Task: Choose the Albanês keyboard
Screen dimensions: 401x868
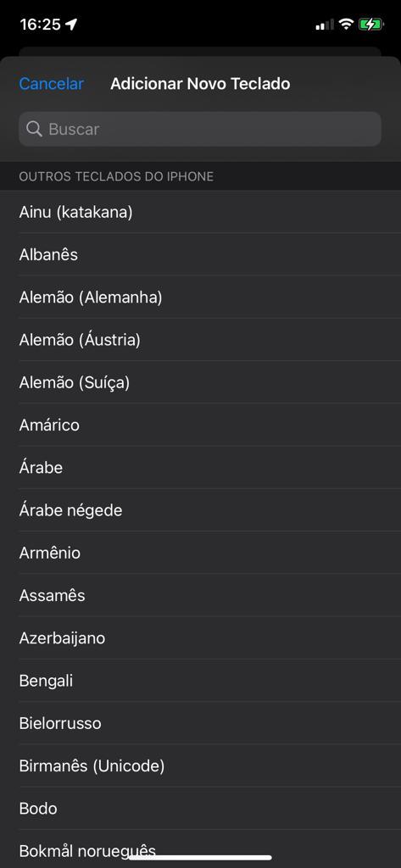Action: pyautogui.click(x=200, y=254)
